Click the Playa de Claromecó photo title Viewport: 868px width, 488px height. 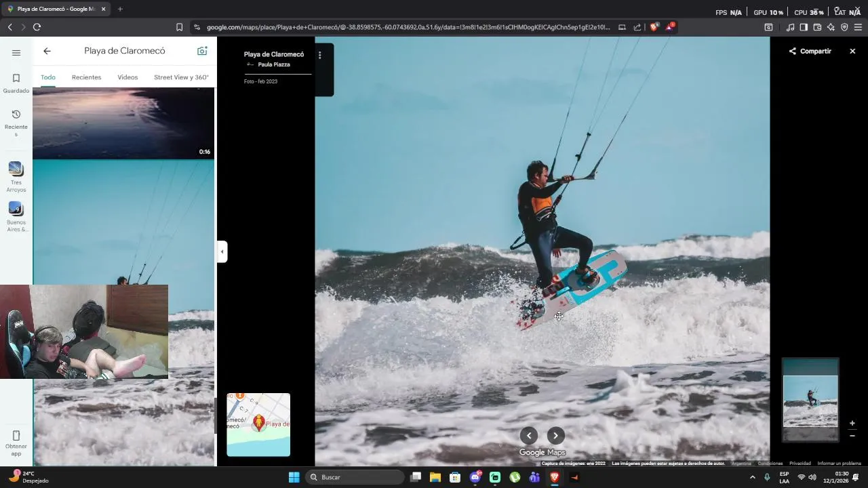(x=274, y=54)
